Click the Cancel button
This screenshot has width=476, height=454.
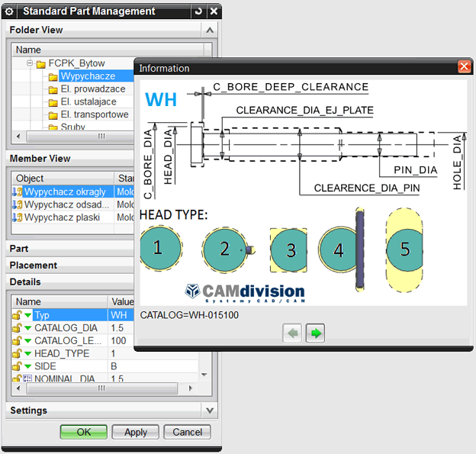click(188, 432)
